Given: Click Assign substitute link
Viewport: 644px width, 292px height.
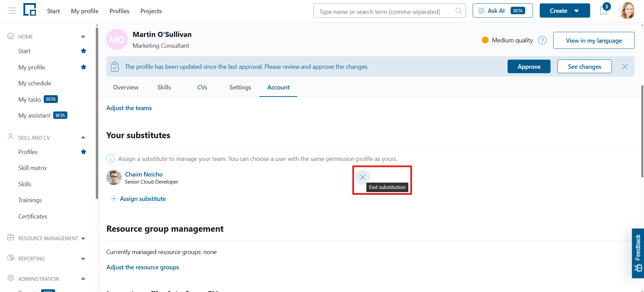Looking at the screenshot, I should [138, 199].
